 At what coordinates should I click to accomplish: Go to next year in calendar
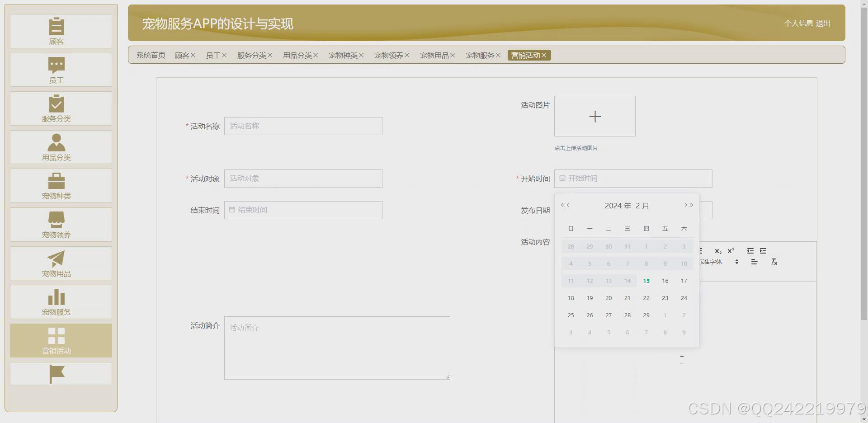(691, 205)
